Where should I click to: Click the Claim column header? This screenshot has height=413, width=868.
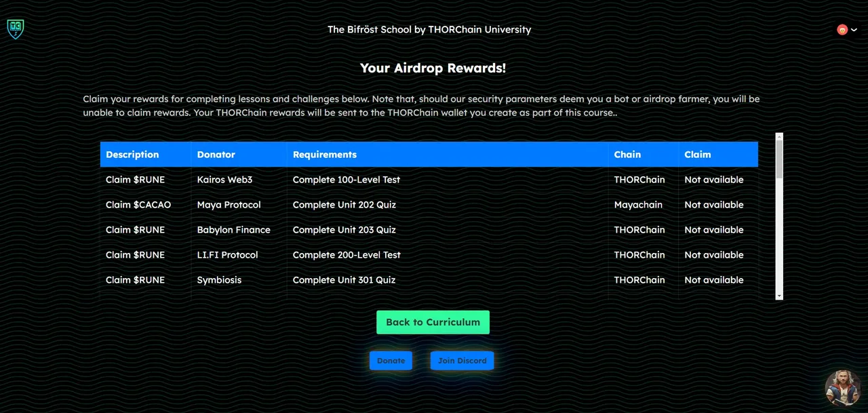tap(718, 155)
